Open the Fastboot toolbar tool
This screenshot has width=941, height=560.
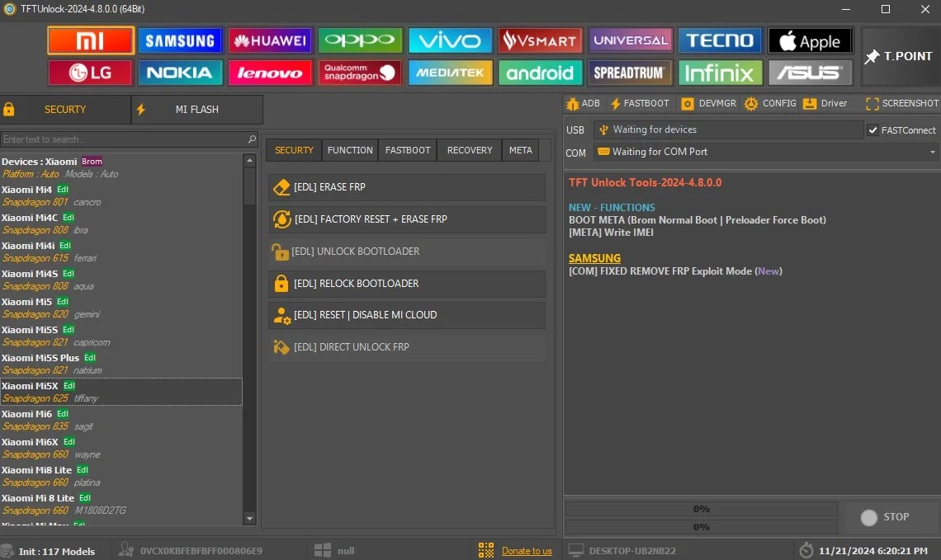pos(640,103)
